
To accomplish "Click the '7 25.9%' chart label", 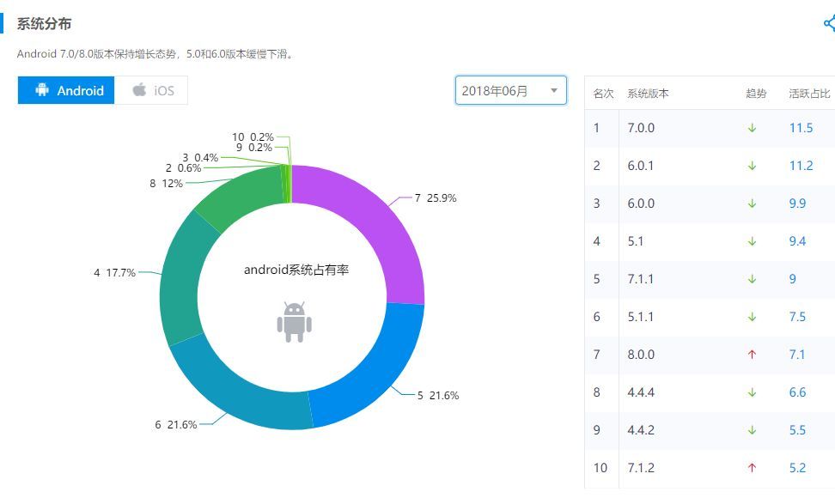I will click(x=436, y=198).
